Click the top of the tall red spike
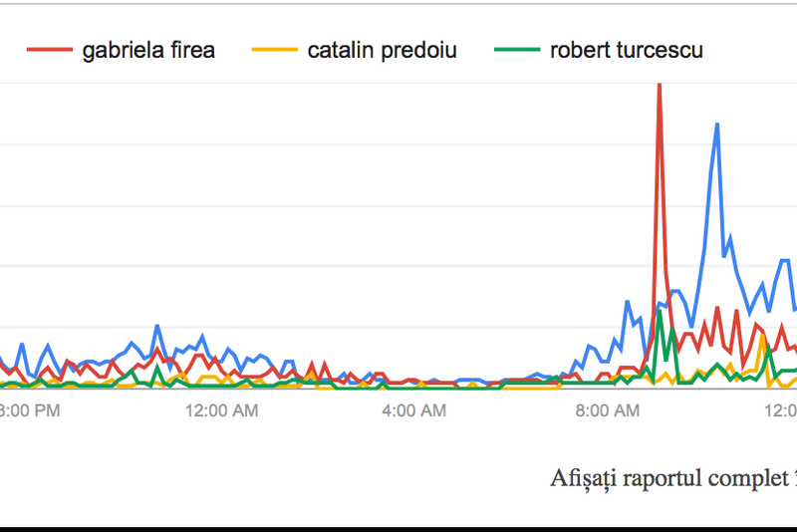 pos(659,88)
